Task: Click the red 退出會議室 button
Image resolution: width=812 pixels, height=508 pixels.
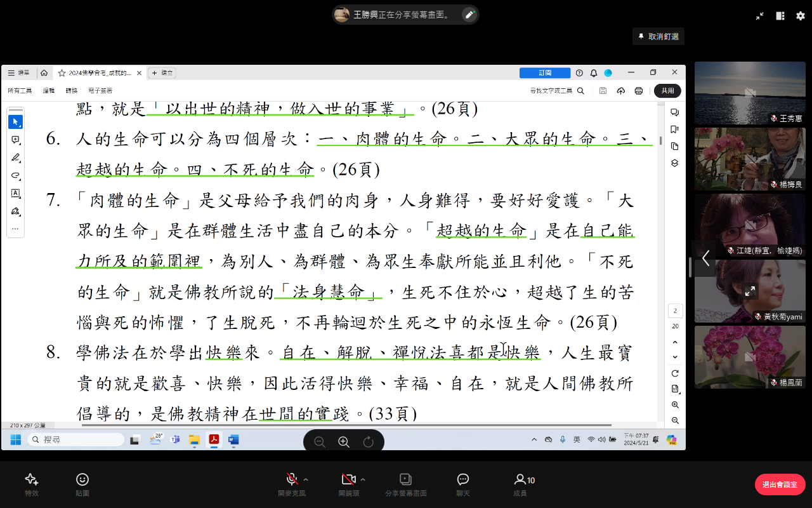Action: point(780,485)
